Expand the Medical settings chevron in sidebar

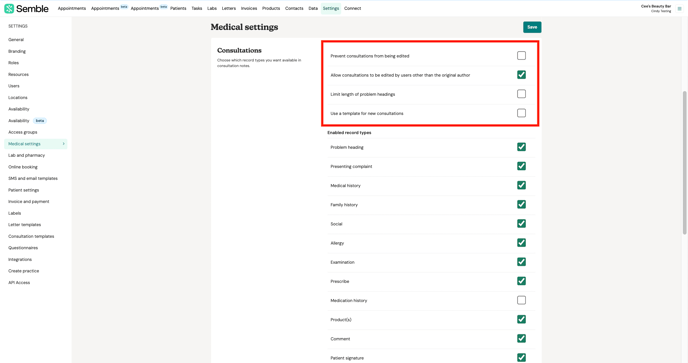[64, 144]
